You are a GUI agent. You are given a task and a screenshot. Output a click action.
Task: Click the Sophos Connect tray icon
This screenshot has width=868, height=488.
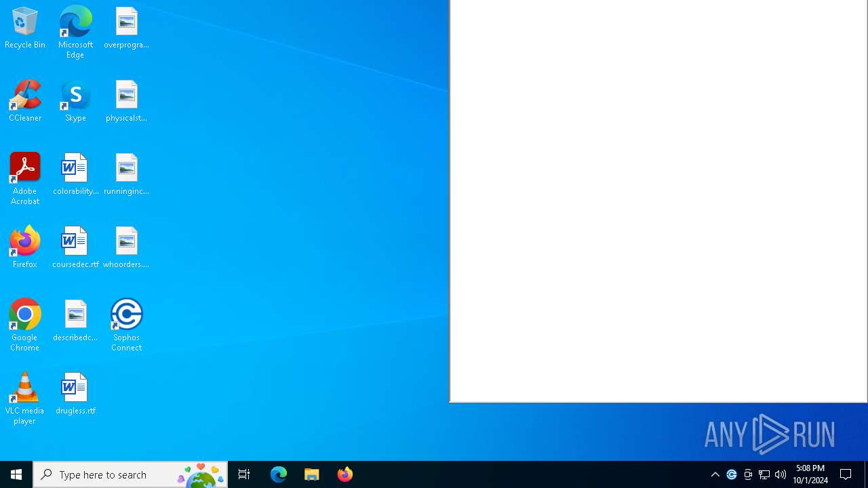point(732,474)
